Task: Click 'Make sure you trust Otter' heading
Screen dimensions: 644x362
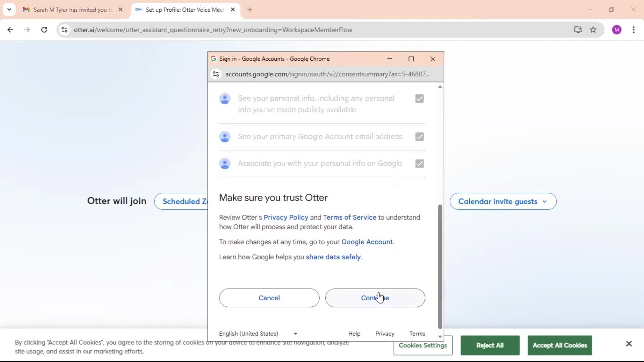Action: tap(273, 197)
